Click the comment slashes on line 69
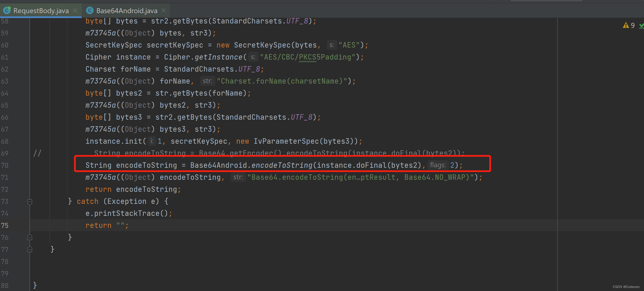Image resolution: width=644 pixels, height=291 pixels. (37, 153)
